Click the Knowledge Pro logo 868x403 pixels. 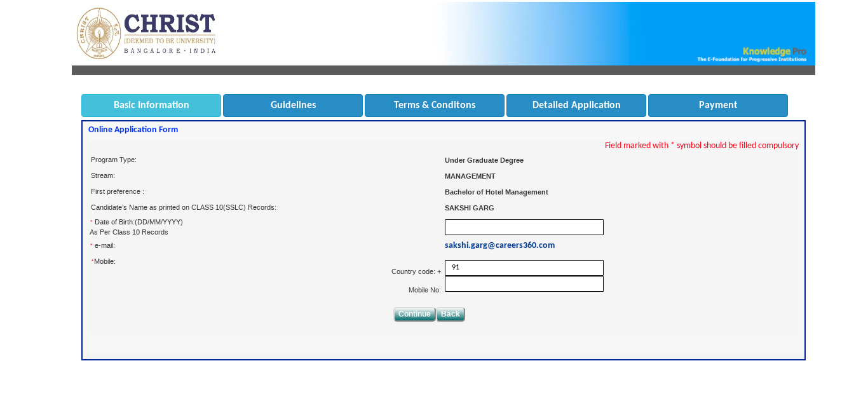click(774, 53)
